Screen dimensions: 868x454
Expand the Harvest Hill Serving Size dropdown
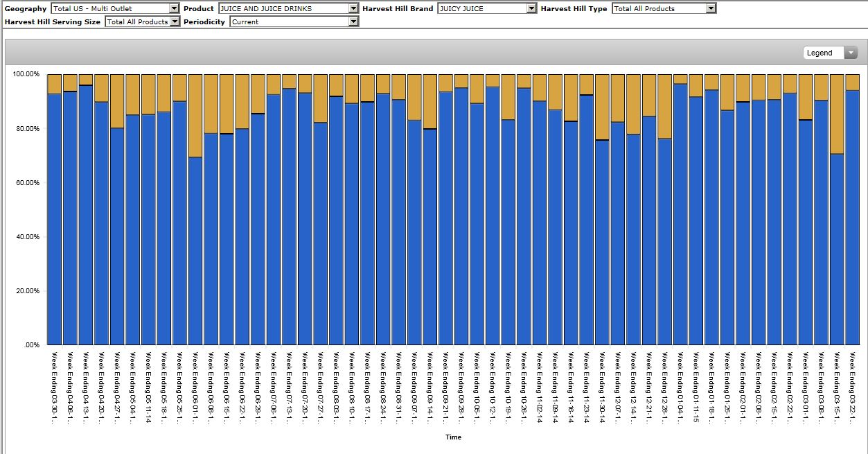point(175,21)
